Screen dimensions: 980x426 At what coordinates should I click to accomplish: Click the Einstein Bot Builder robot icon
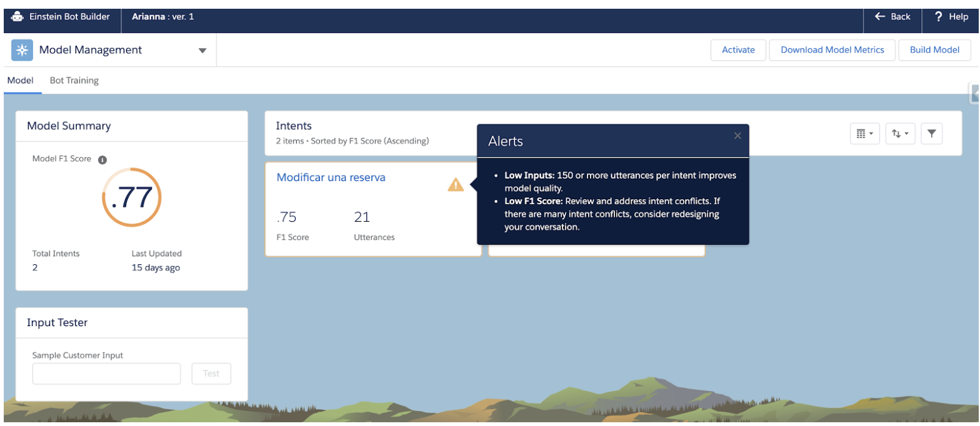17,17
